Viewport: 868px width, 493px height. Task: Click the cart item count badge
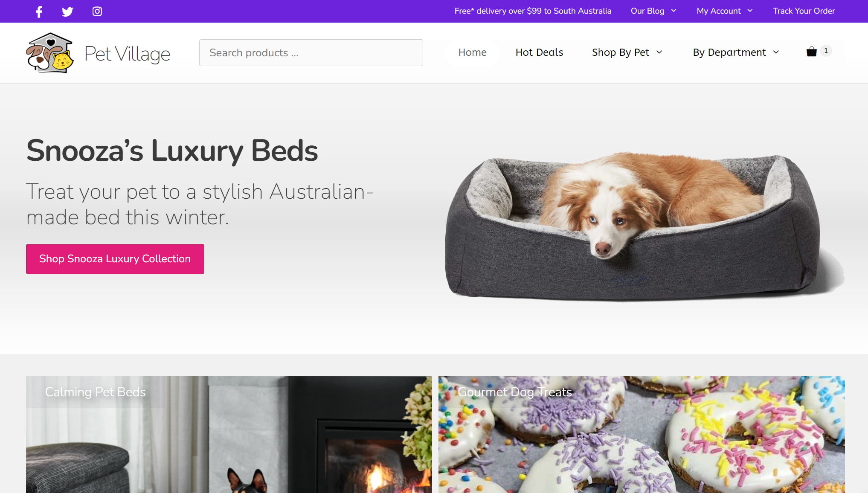[826, 51]
